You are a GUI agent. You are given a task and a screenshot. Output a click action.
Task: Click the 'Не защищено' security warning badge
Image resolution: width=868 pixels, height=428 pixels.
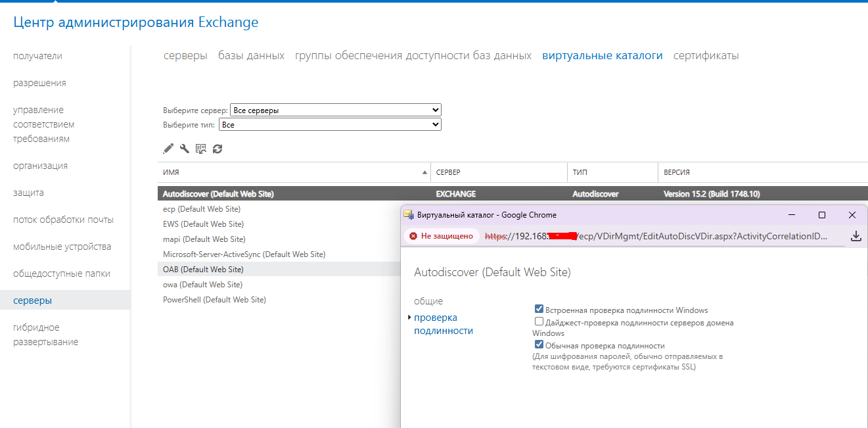[x=441, y=236]
